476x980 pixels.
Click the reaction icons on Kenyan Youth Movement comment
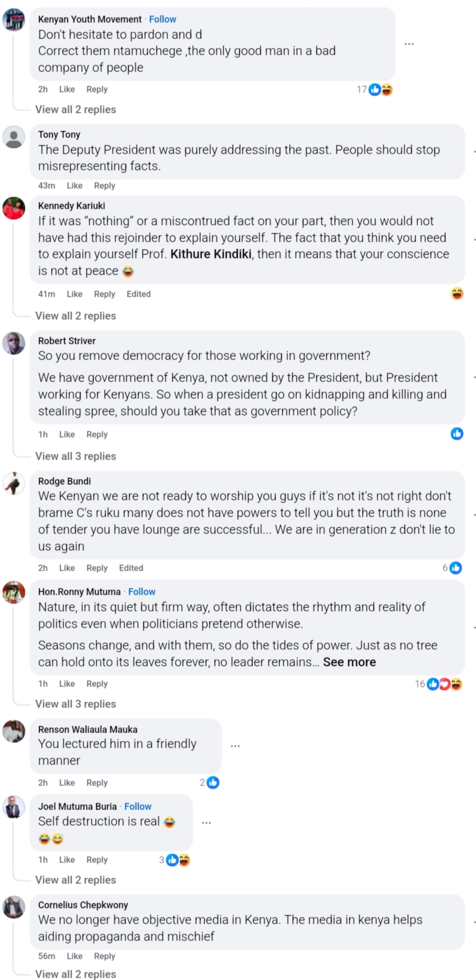[x=381, y=90]
